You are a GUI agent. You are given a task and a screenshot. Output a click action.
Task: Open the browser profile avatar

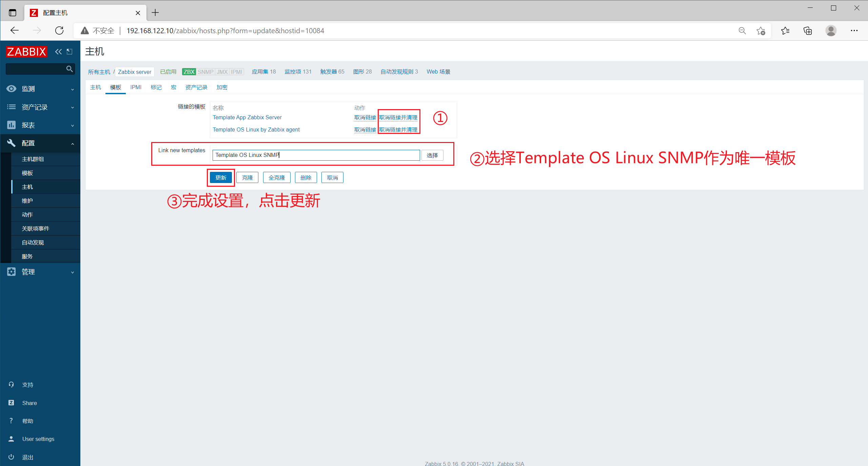[x=831, y=31]
